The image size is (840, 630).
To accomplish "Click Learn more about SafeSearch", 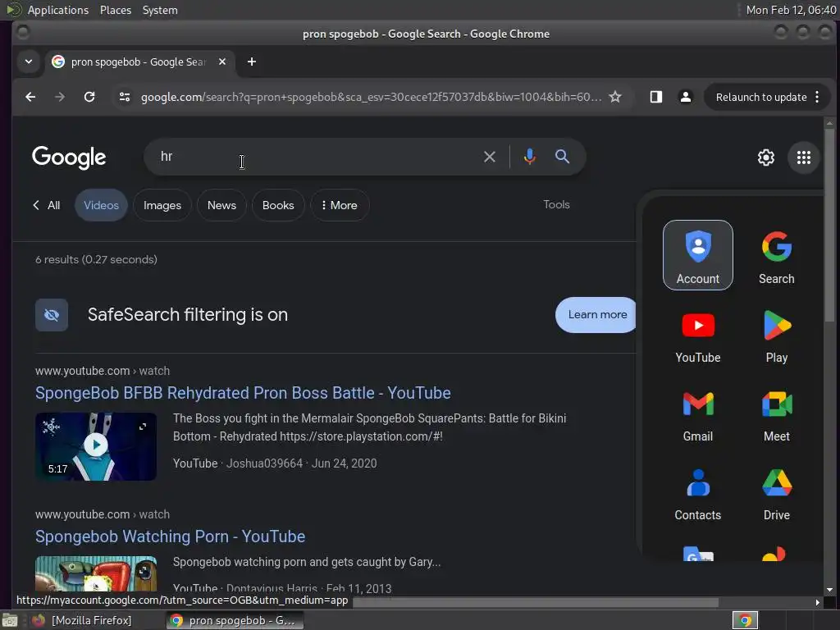I will (596, 314).
